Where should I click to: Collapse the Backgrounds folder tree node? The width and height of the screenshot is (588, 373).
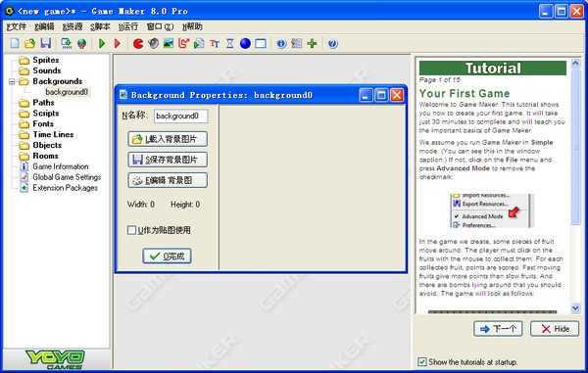(x=12, y=81)
